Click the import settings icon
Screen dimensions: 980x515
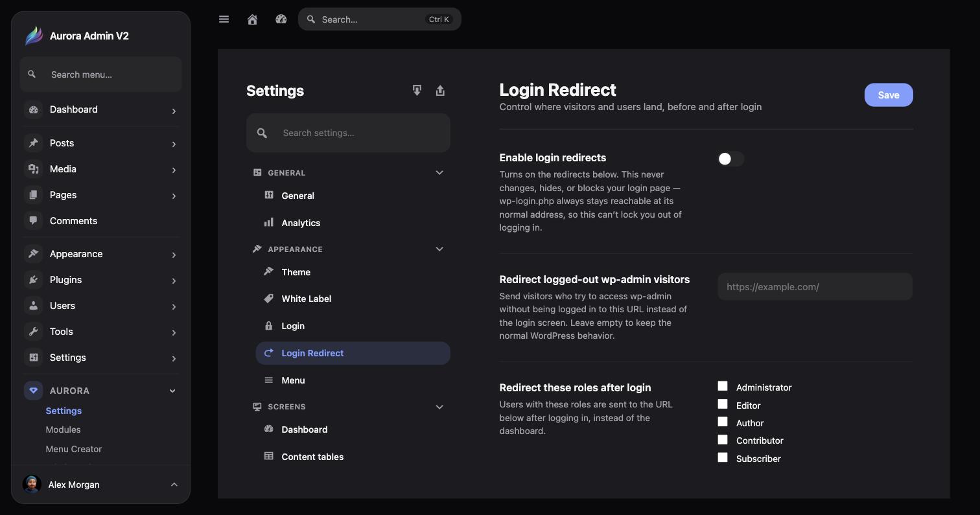point(417,91)
